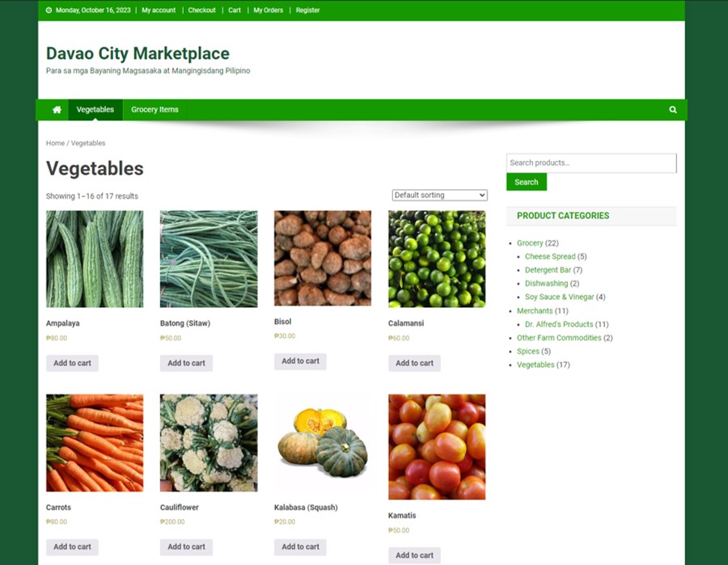Open the search magnifier icon in navbar
The width and height of the screenshot is (728, 565).
672,110
